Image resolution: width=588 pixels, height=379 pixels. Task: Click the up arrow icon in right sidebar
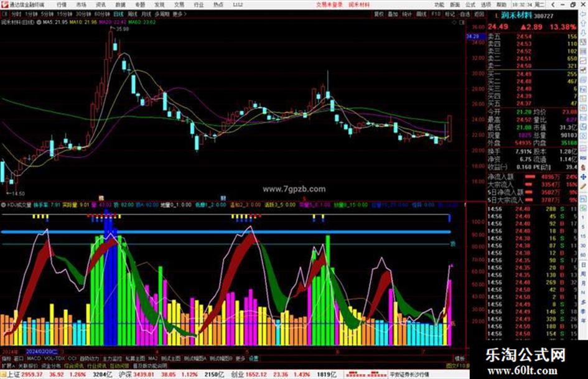(583, 23)
